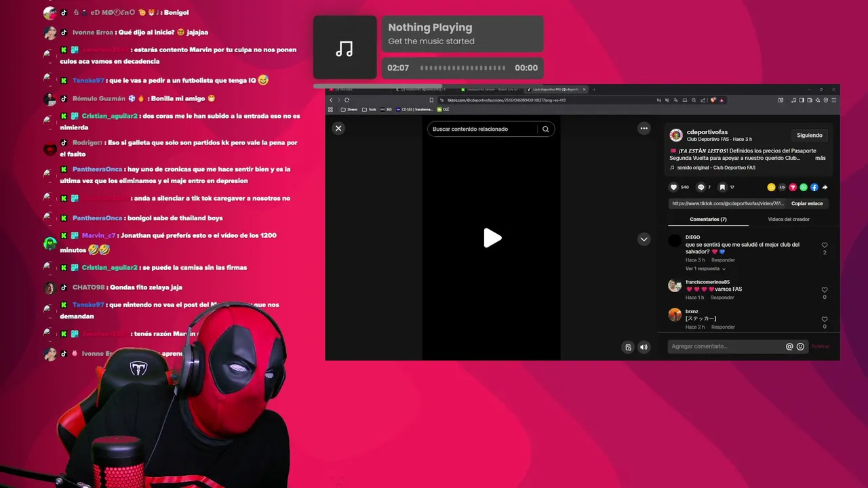Open browser music player toolbar icon
Screen dimensions: 868x488
[794, 100]
